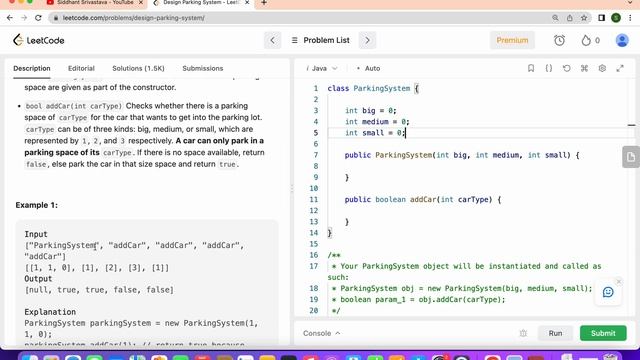Click the format code braces icon
The image size is (640, 360).
tap(549, 68)
